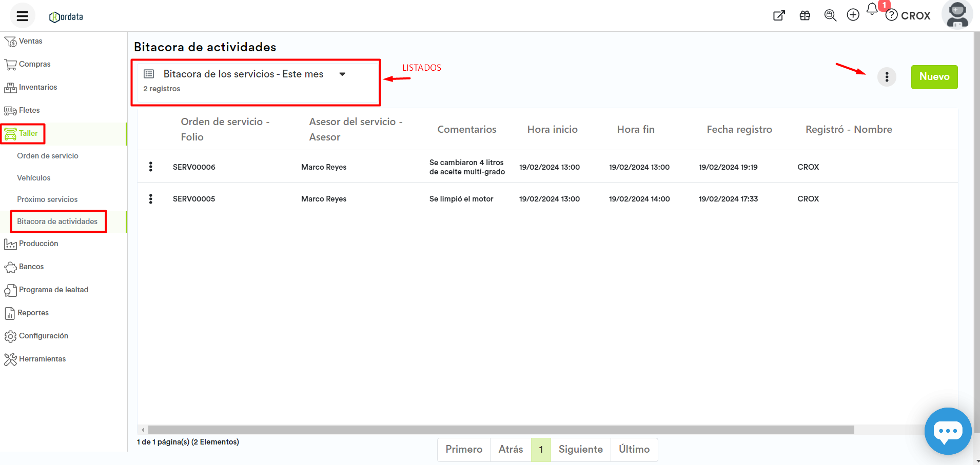This screenshot has width=980, height=465.
Task: Expand the Bitacora de los servicios listing dropdown
Action: pyautogui.click(x=342, y=74)
